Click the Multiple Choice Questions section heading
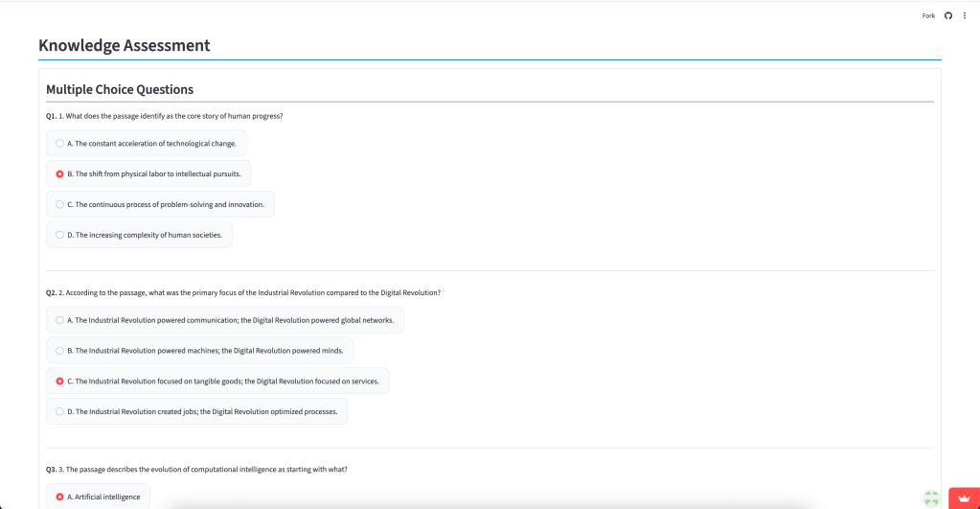The width and height of the screenshot is (980, 509). click(x=120, y=89)
